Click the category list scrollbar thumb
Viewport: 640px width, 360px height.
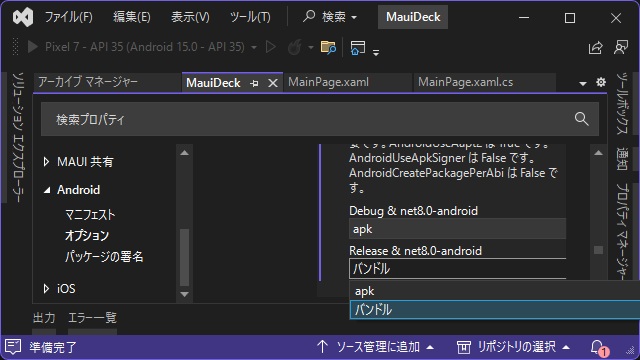[x=184, y=257]
